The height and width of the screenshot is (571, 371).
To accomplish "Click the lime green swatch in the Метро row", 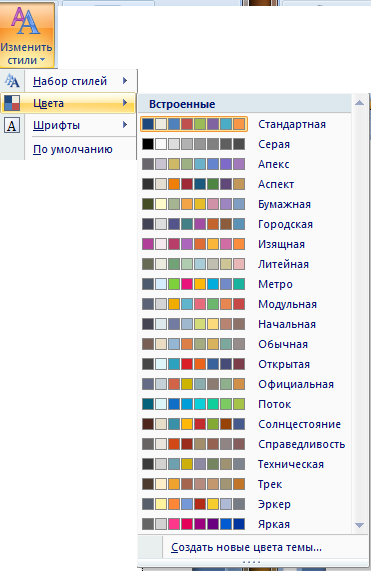I will [x=174, y=284].
